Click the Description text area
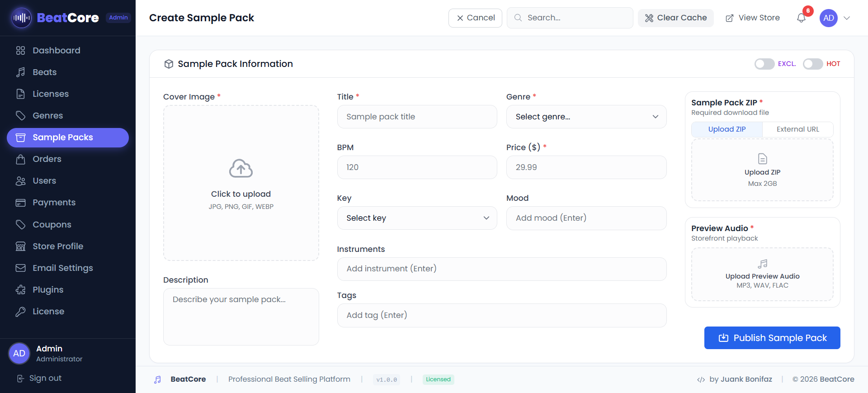 coord(241,317)
